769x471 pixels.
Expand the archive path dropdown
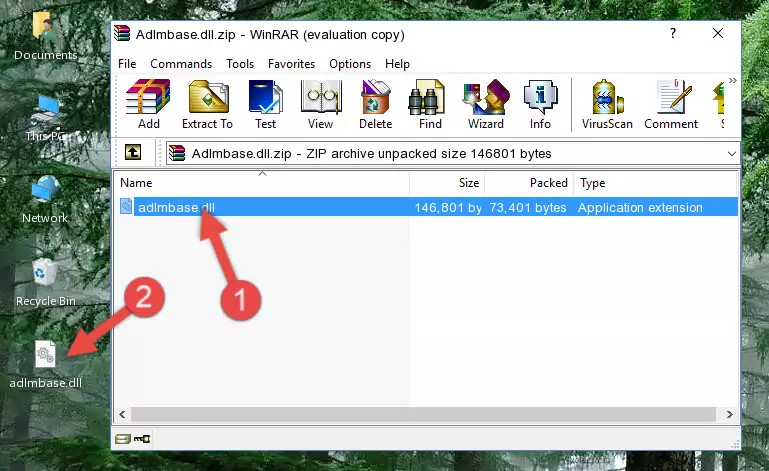click(x=731, y=154)
